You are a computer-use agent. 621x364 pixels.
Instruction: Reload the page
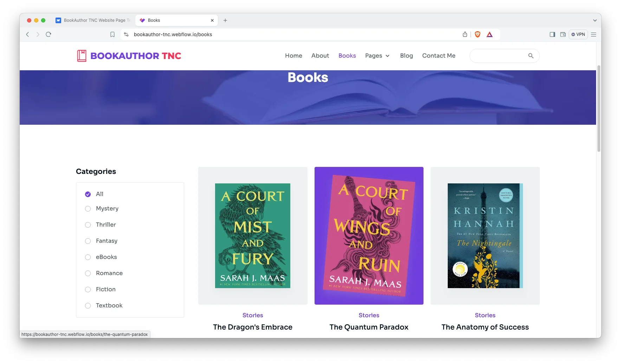pyautogui.click(x=48, y=34)
